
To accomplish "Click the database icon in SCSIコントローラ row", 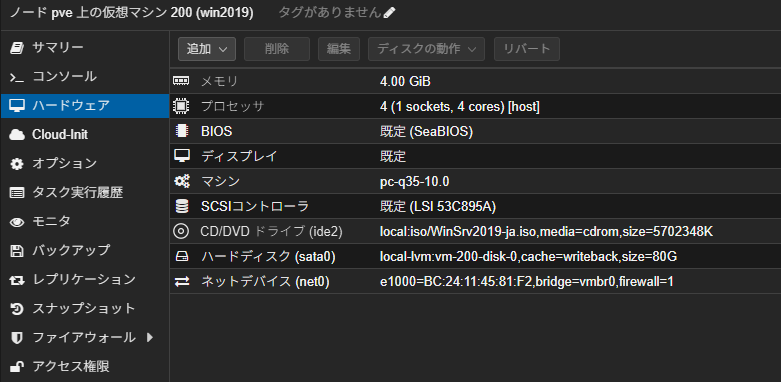I will pyautogui.click(x=182, y=206).
